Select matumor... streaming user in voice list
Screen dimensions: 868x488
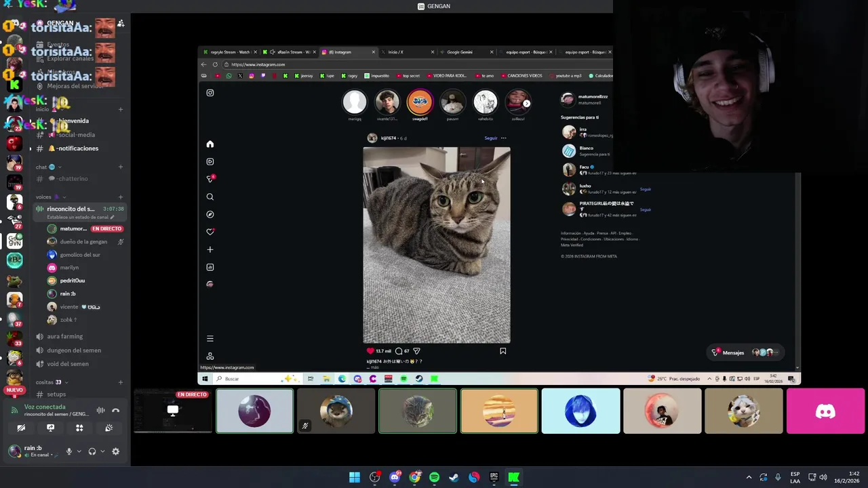click(x=85, y=229)
